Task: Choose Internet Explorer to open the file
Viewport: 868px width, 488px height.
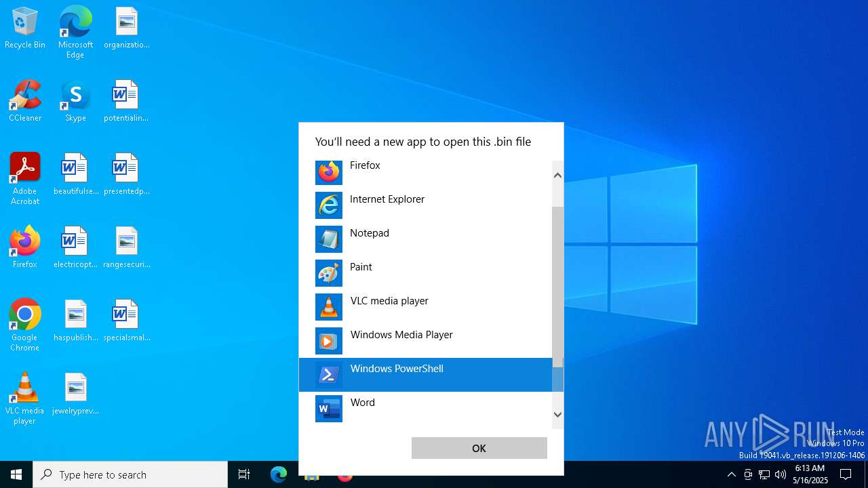Action: click(x=425, y=205)
